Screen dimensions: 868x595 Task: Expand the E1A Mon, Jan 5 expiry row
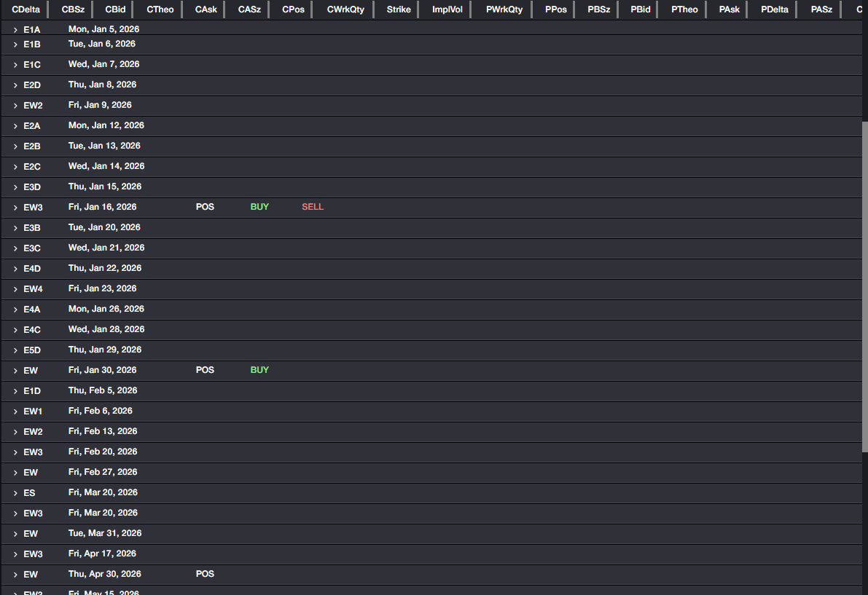coord(15,30)
